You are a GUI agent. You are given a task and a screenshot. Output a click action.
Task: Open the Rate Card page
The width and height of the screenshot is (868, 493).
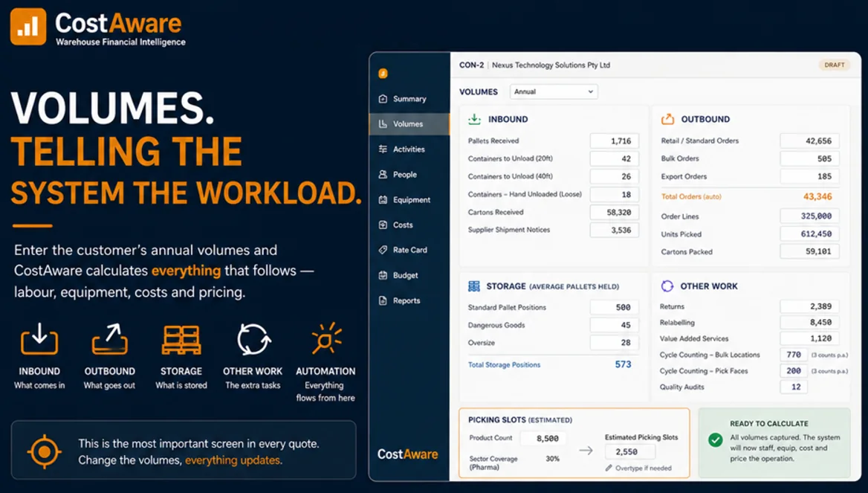pos(409,250)
